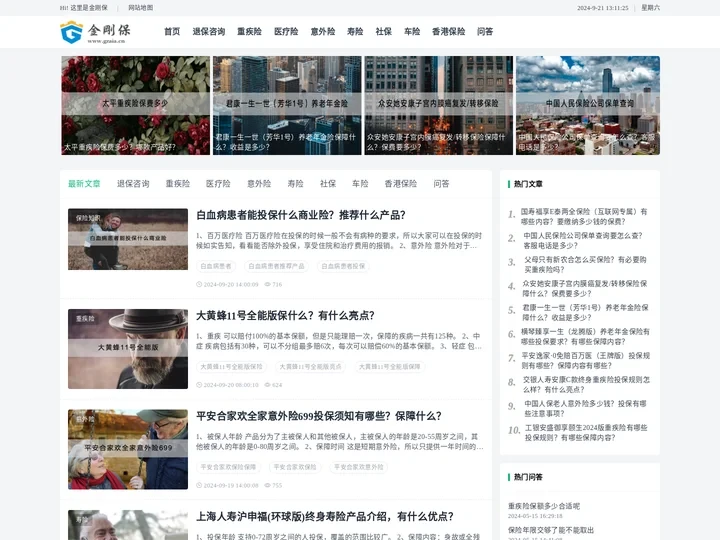Switch to the 退保咨询 article tab
The width and height of the screenshot is (720, 540).
[x=133, y=184]
